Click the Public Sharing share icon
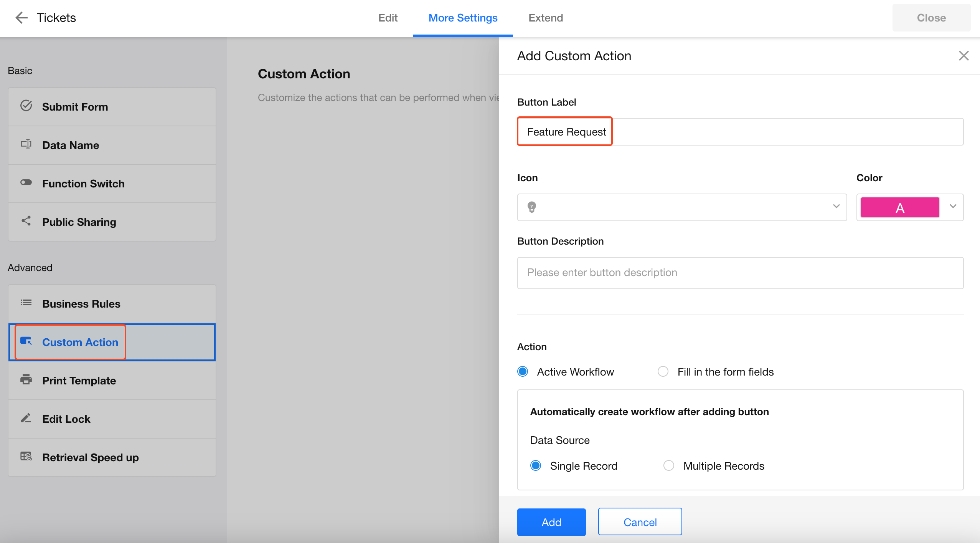This screenshot has height=543, width=980. point(26,221)
